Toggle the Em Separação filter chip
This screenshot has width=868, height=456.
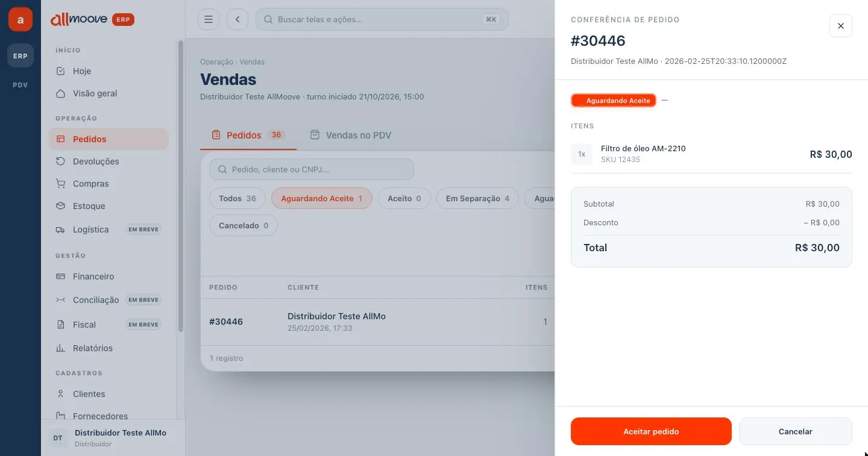tap(477, 198)
